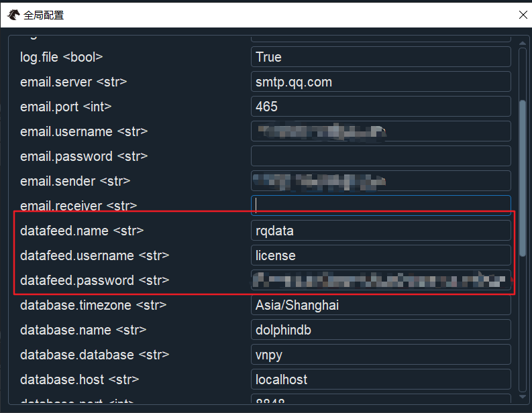Focus the empty email.password field

380,156
